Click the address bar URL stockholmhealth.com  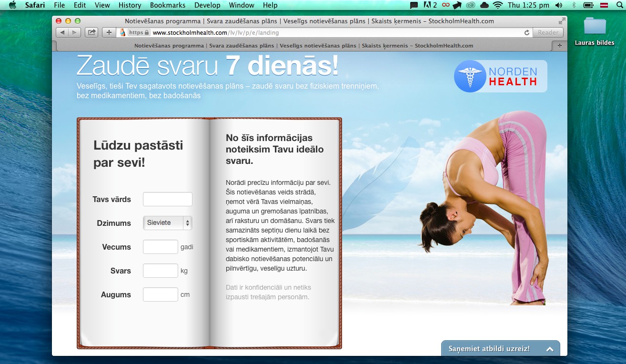point(215,33)
